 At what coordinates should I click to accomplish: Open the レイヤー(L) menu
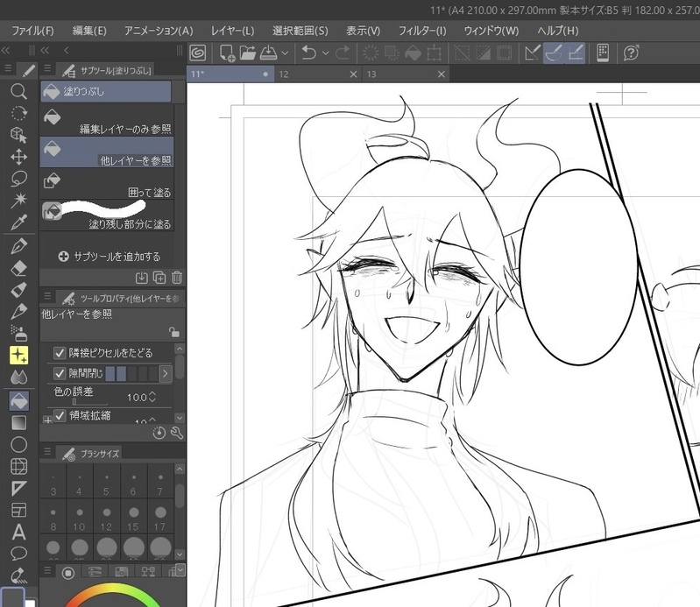point(232,31)
